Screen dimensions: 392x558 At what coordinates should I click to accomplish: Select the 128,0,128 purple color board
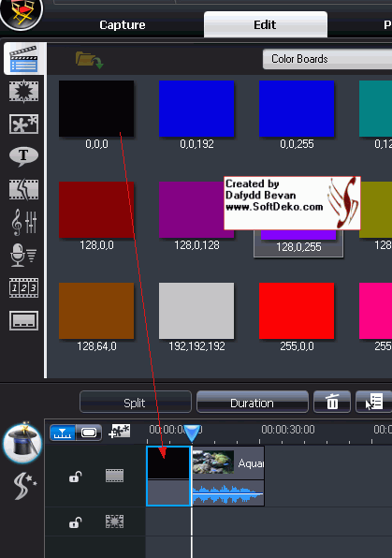[x=192, y=210]
